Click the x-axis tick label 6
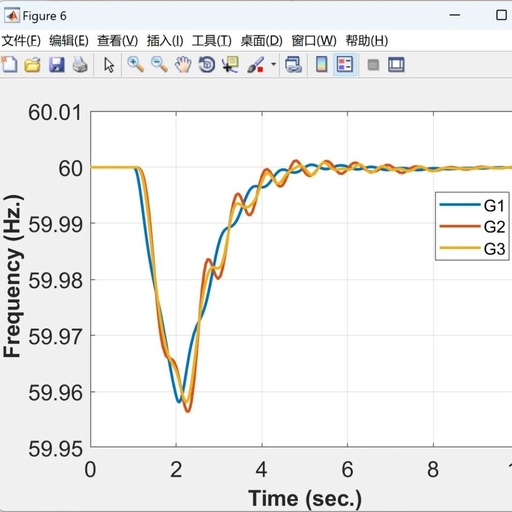 point(347,470)
